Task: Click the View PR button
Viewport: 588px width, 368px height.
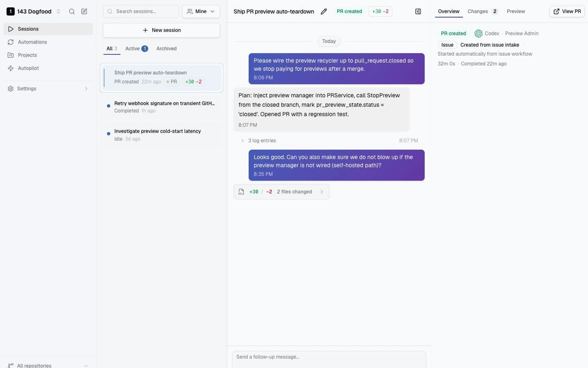Action: point(567,11)
